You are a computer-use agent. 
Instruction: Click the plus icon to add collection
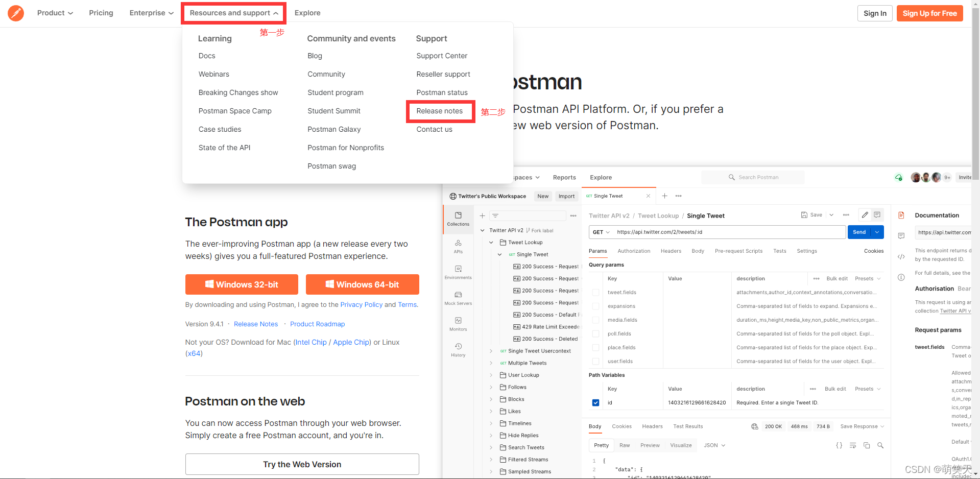point(482,216)
